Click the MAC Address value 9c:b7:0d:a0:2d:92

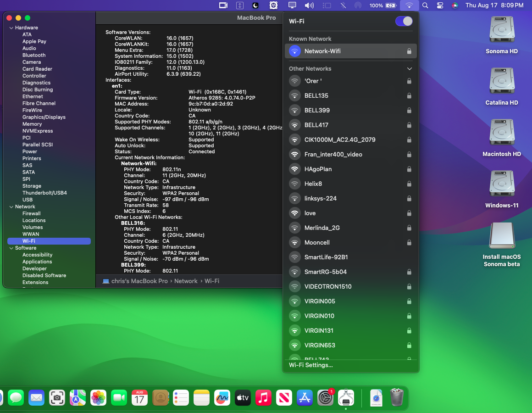click(x=211, y=104)
